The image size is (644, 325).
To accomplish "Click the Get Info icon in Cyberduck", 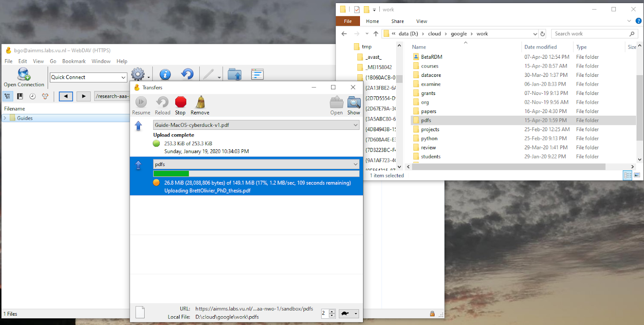I will click(x=165, y=75).
